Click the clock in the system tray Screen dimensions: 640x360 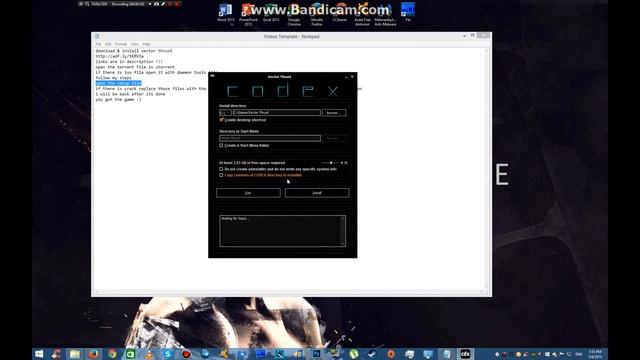595,354
